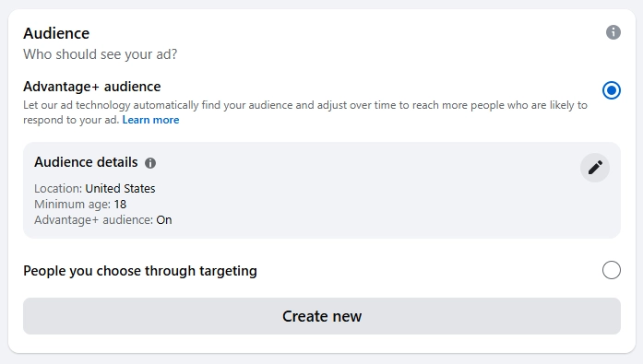Edit audience details with pencil icon
This screenshot has width=643, height=364.
[x=595, y=168]
